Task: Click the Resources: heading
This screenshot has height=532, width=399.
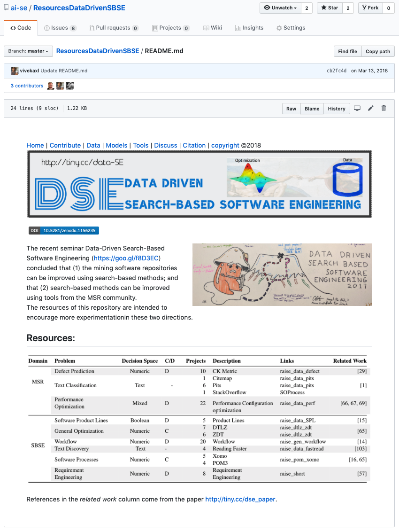Action: (x=51, y=338)
